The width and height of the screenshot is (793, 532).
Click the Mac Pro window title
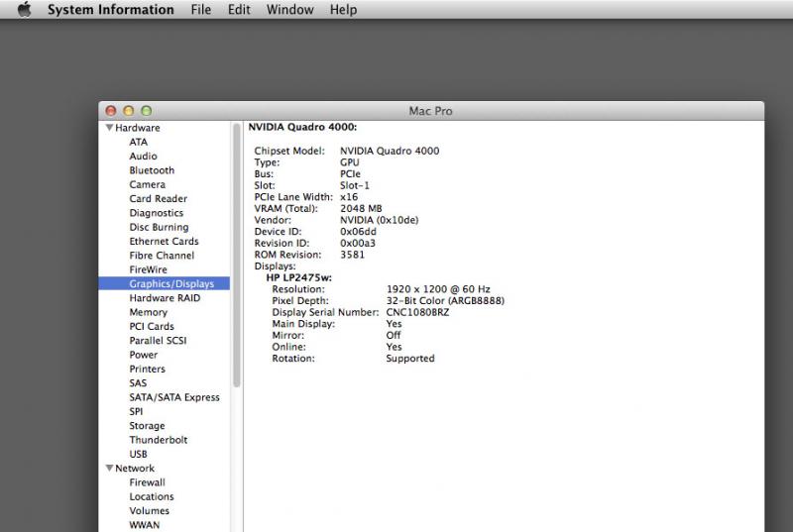tap(430, 111)
